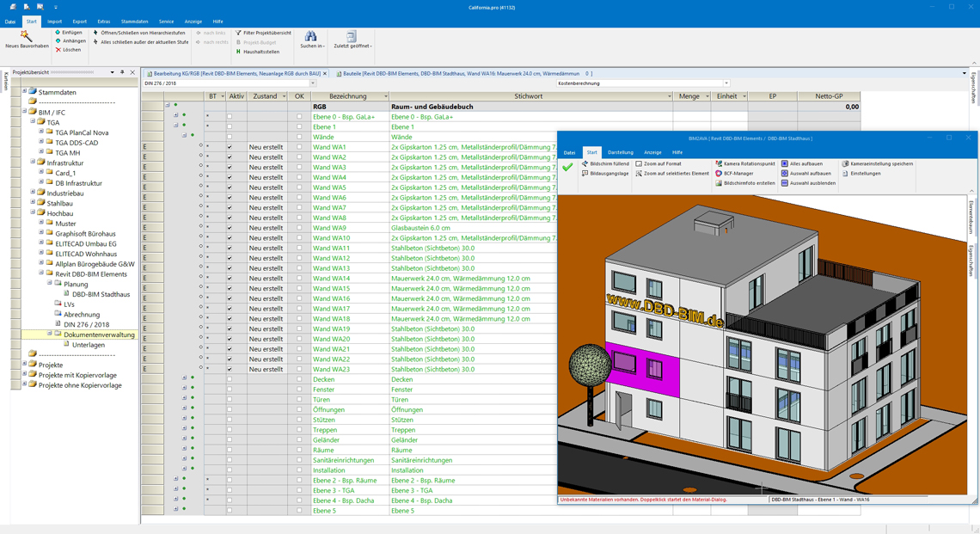Toggle Aktiv checkbox for Wand WA9

[230, 228]
